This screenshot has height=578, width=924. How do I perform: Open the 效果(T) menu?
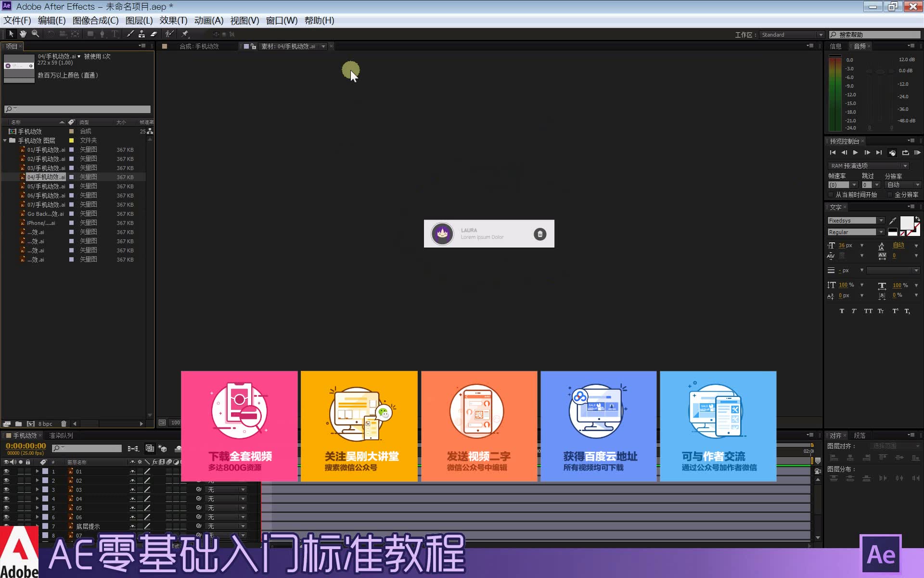coord(173,21)
